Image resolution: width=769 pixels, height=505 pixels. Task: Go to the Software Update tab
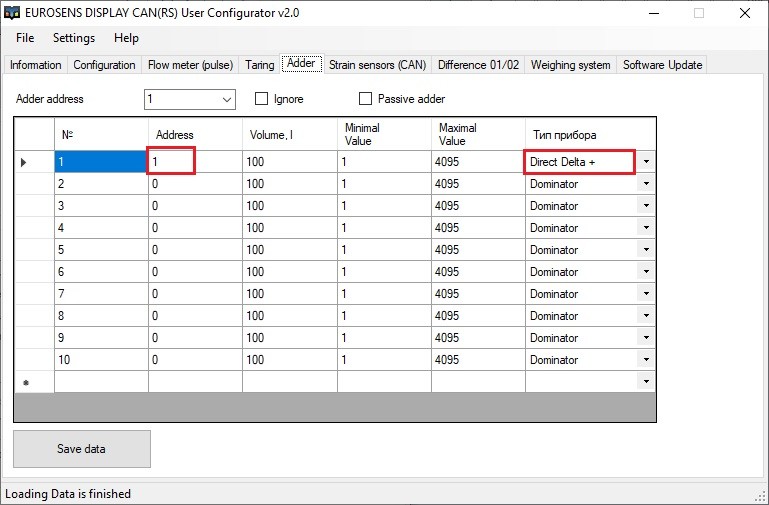pyautogui.click(x=662, y=65)
